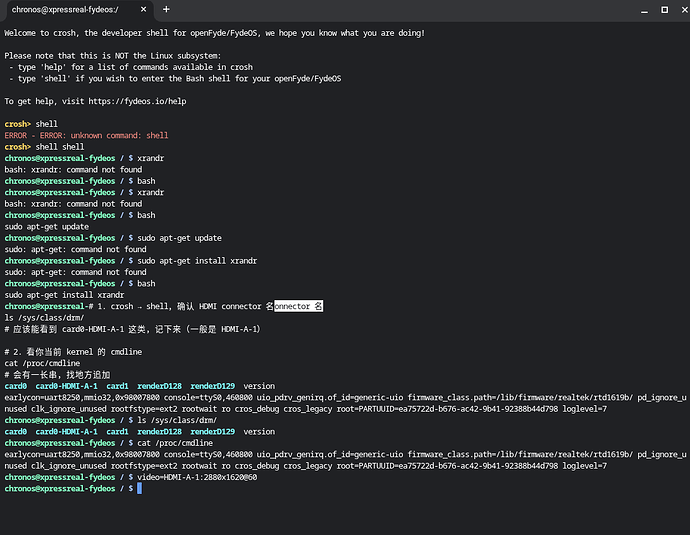Close the crosh terminal window
Screen dimensions: 690x535
point(685,10)
